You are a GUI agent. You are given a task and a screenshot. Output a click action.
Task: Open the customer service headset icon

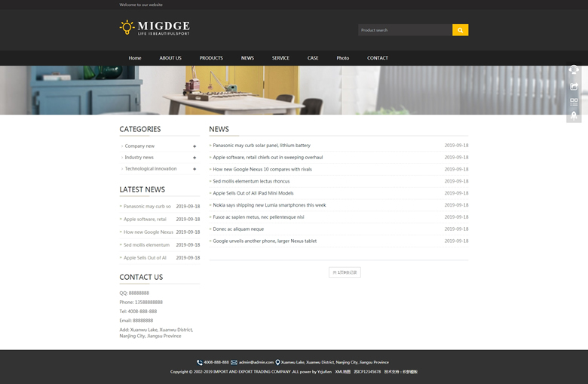(x=574, y=70)
